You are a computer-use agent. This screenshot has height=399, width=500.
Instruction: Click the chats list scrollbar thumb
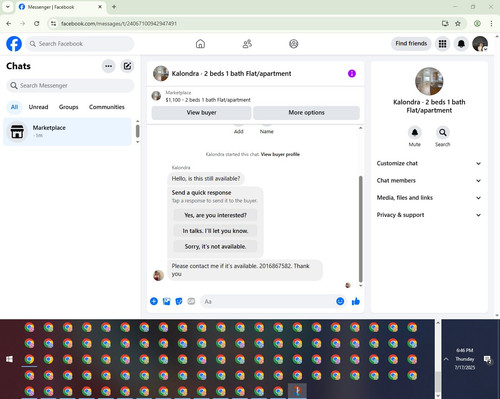tap(138, 131)
